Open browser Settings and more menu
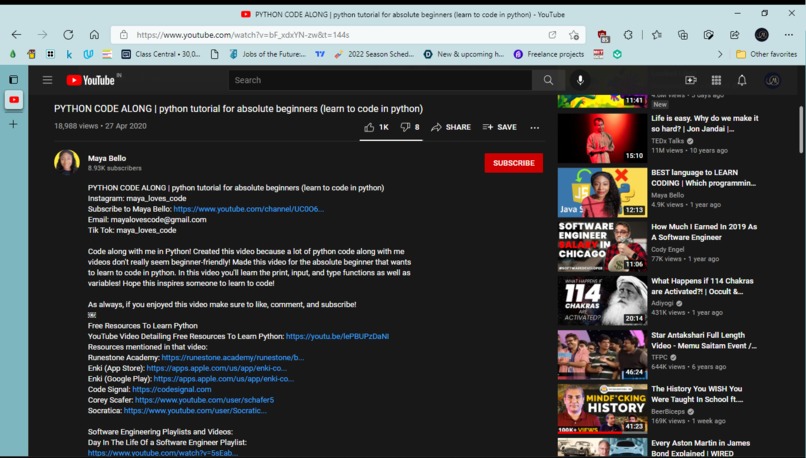Screen dimensions: 806x458 click(789, 35)
